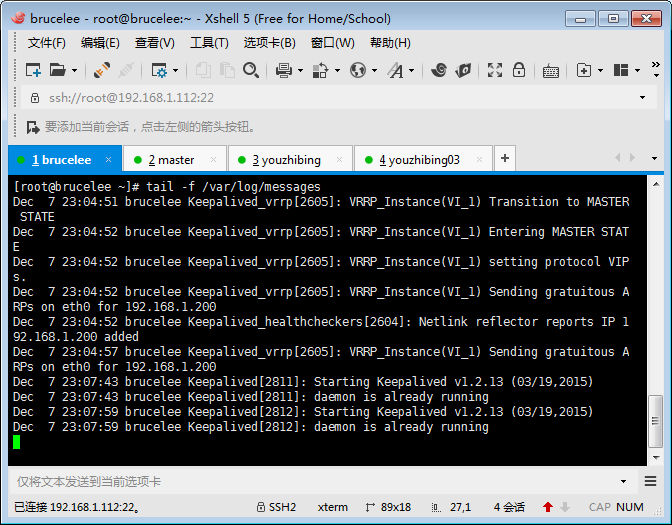Click the lock screen padlock icon

coord(519,69)
